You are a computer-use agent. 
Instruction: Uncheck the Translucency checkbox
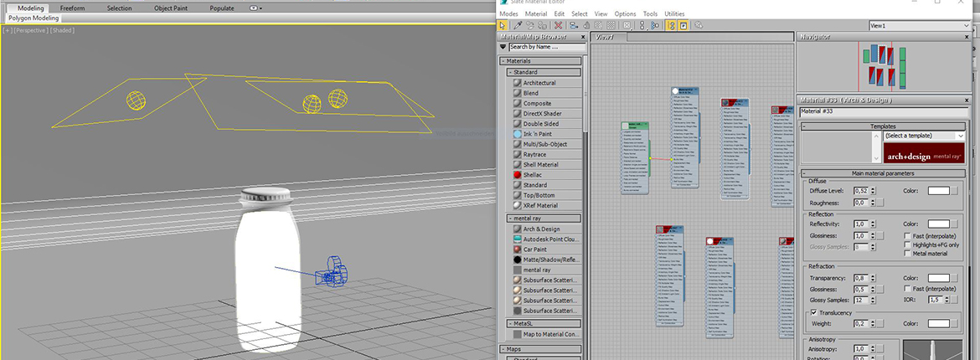(813, 313)
